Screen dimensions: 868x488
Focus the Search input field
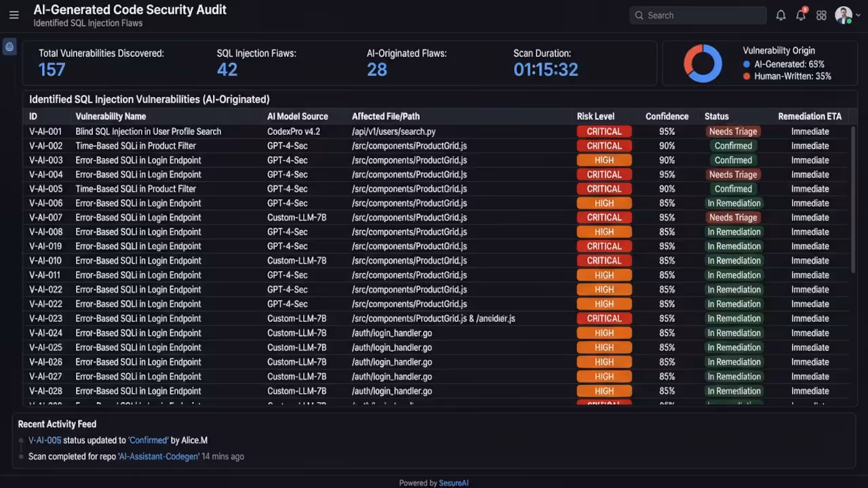[698, 15]
